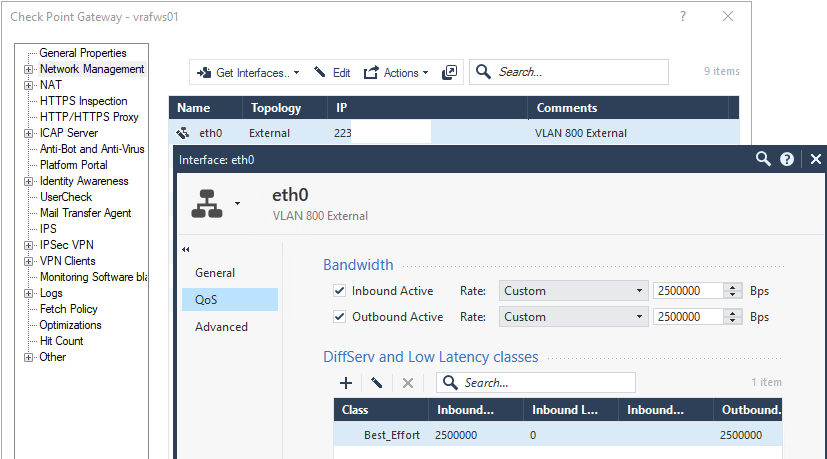Open the Actions menu button

point(395,73)
